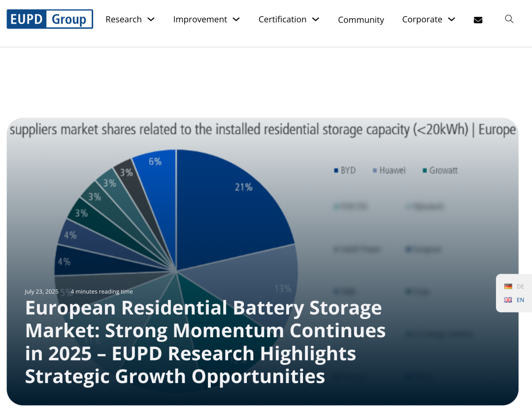Click the German flag icon

tap(508, 287)
